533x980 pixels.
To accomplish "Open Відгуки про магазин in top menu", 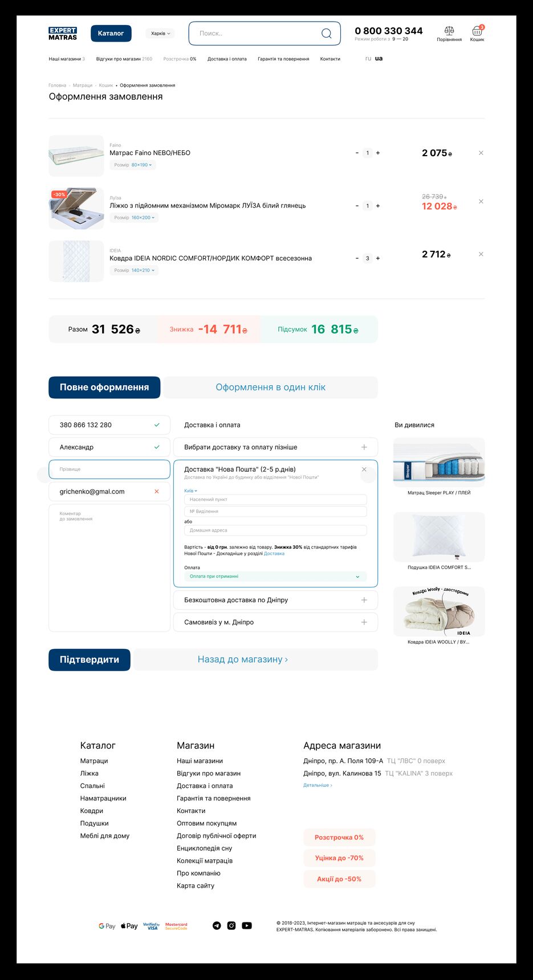I will pyautogui.click(x=124, y=59).
